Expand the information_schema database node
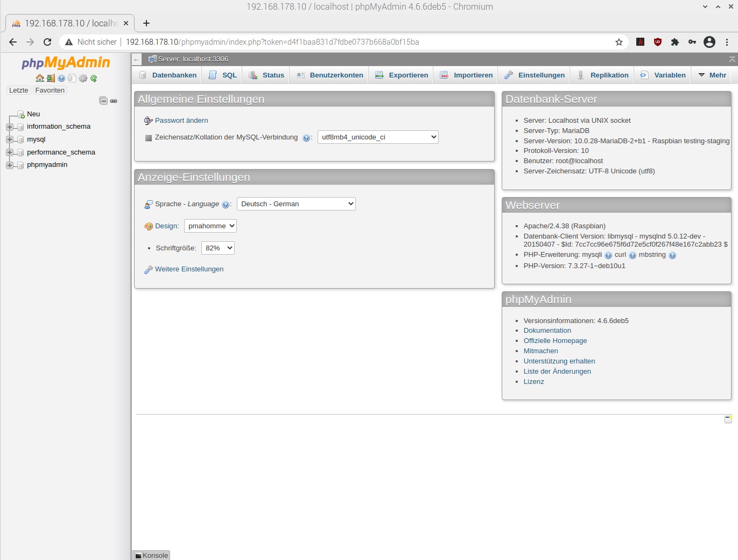Viewport: 738px width, 560px height. pos(10,127)
